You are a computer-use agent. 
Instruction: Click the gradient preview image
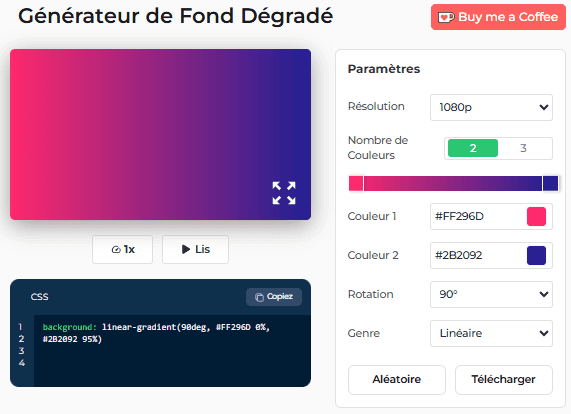(x=160, y=134)
